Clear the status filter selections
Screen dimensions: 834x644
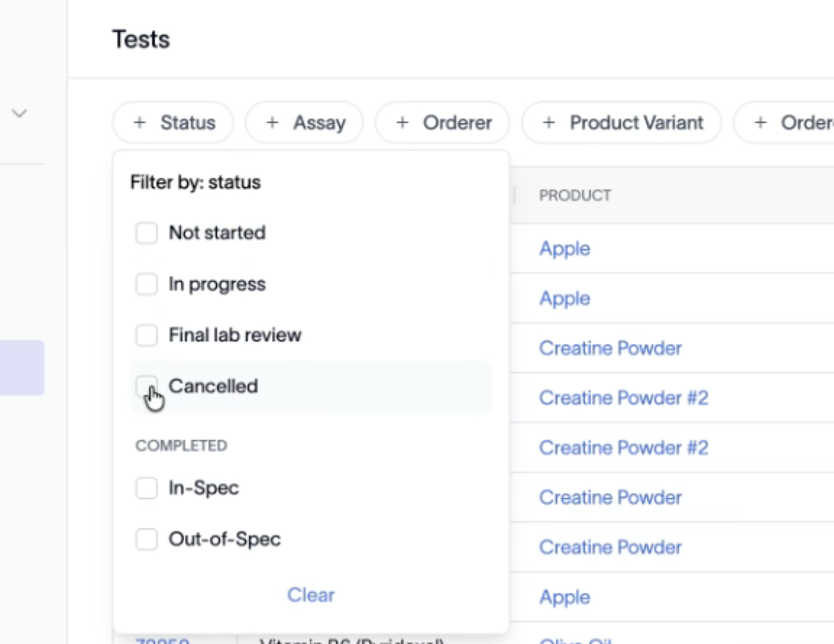coord(311,595)
